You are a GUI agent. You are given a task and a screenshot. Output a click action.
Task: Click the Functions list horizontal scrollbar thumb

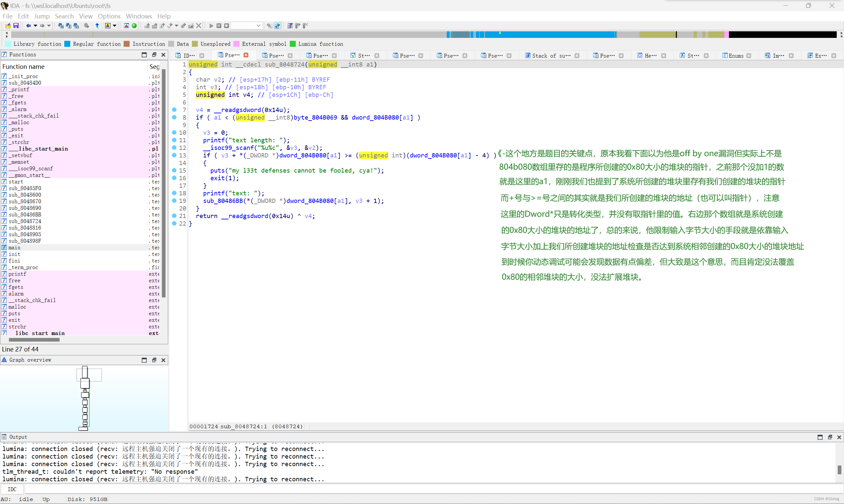34,340
